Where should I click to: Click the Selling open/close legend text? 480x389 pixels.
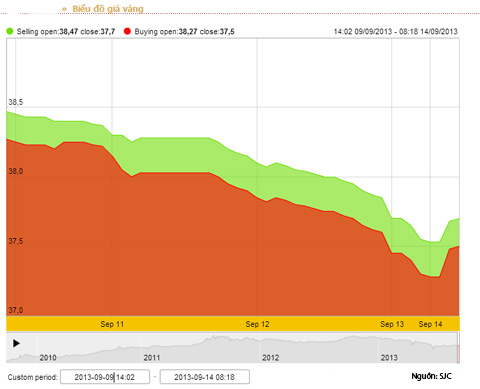[x=66, y=32]
